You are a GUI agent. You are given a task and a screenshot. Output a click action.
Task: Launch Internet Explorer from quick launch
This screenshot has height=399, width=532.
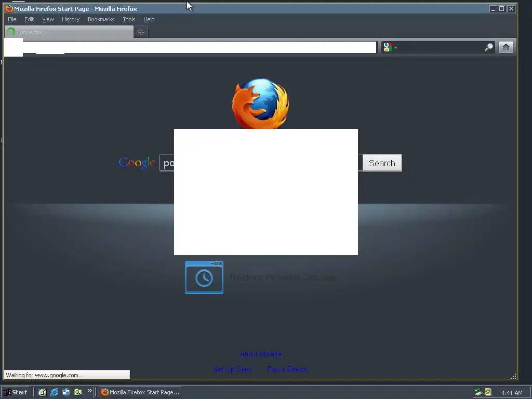tap(54, 392)
